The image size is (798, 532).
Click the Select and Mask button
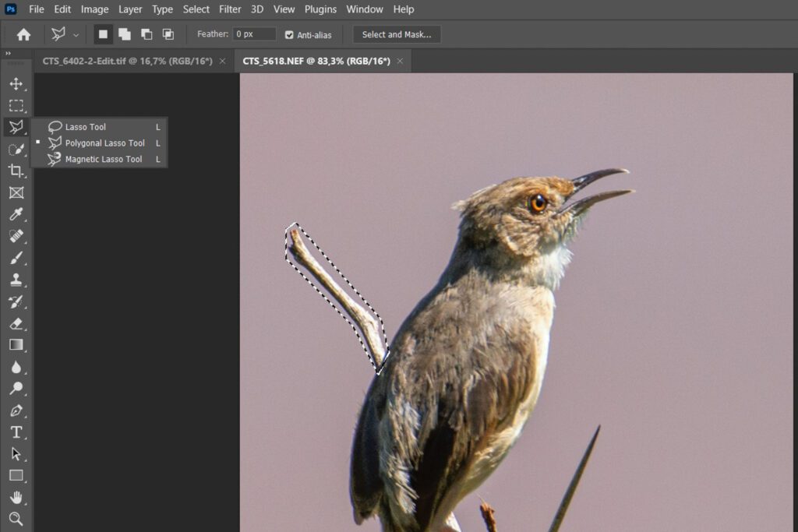[397, 34]
